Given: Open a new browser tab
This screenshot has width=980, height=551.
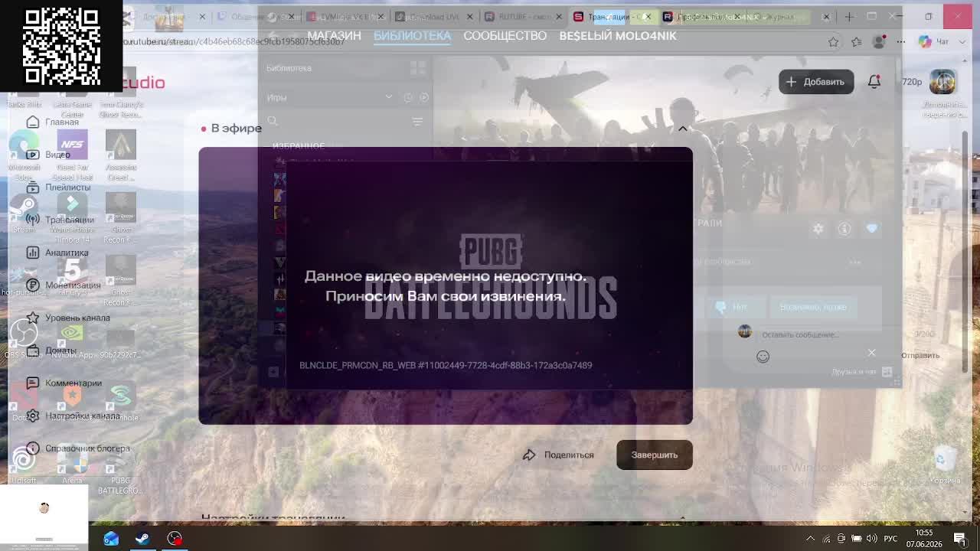Looking at the screenshot, I should click(849, 16).
